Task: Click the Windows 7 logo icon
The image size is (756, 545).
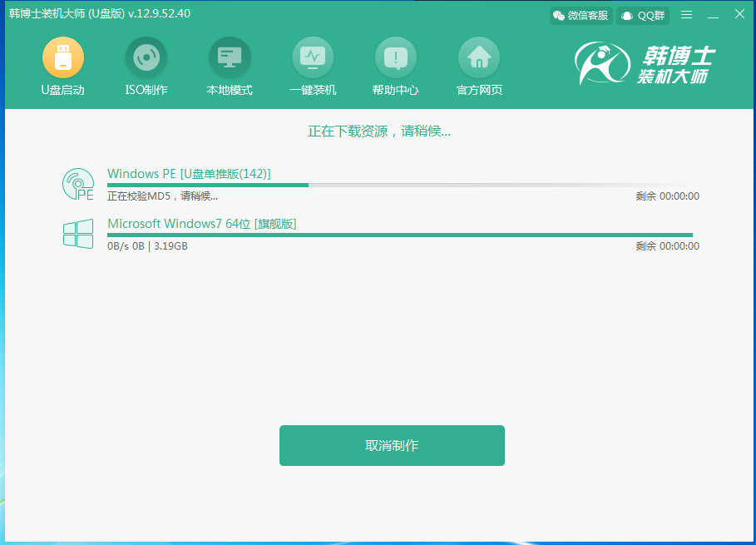Action: [x=78, y=234]
